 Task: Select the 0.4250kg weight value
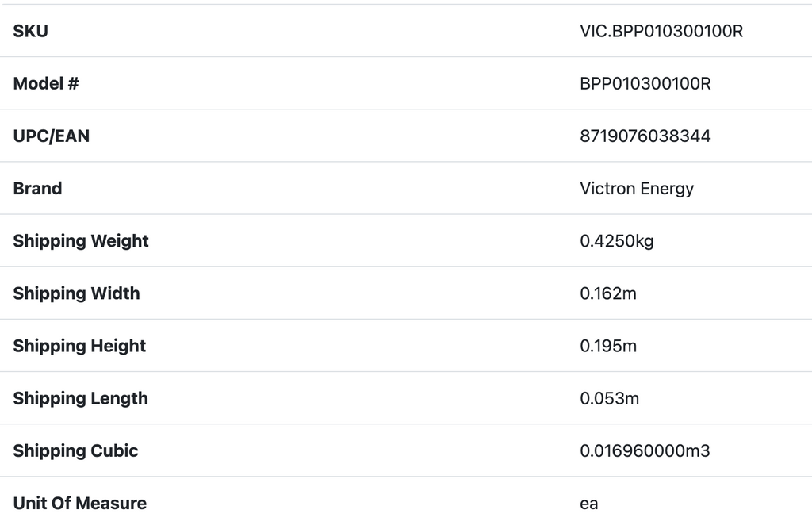pos(617,240)
